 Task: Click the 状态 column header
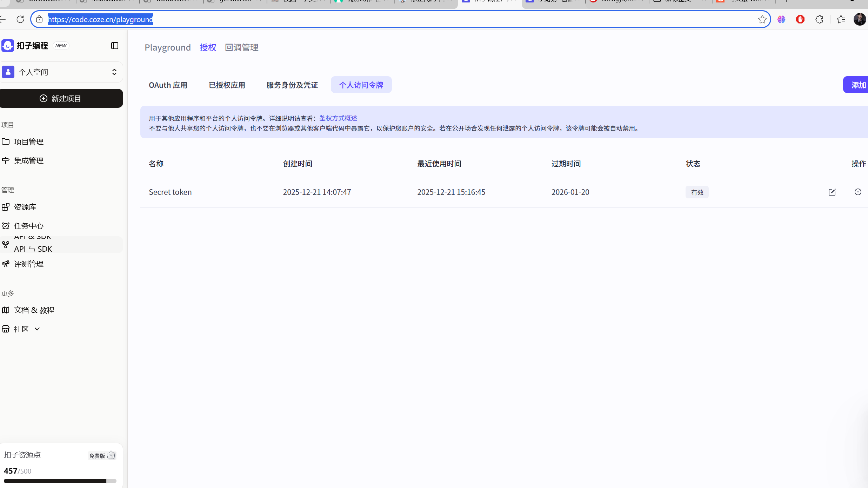click(x=693, y=164)
